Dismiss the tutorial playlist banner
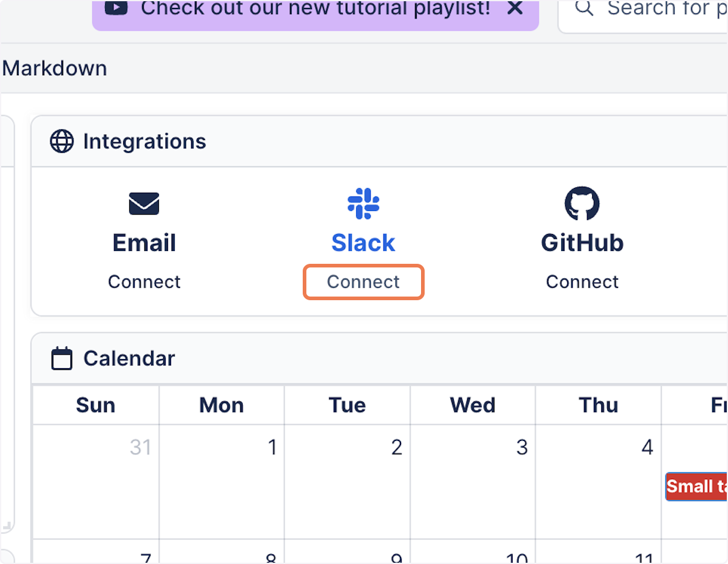 (515, 8)
